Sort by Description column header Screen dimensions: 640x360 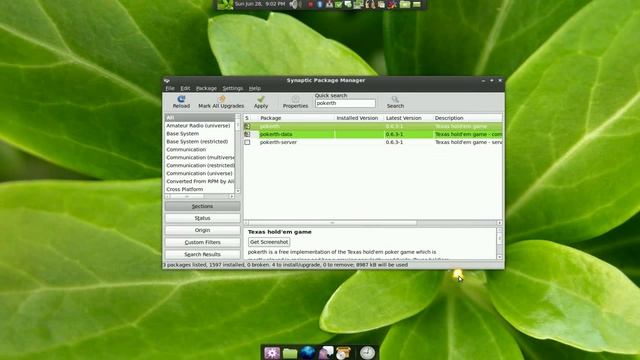point(468,118)
